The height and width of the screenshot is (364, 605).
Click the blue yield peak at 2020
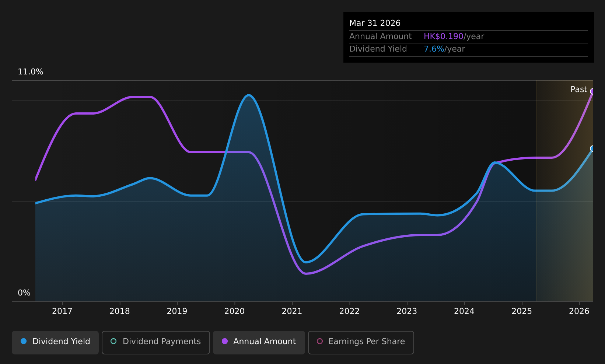(249, 95)
